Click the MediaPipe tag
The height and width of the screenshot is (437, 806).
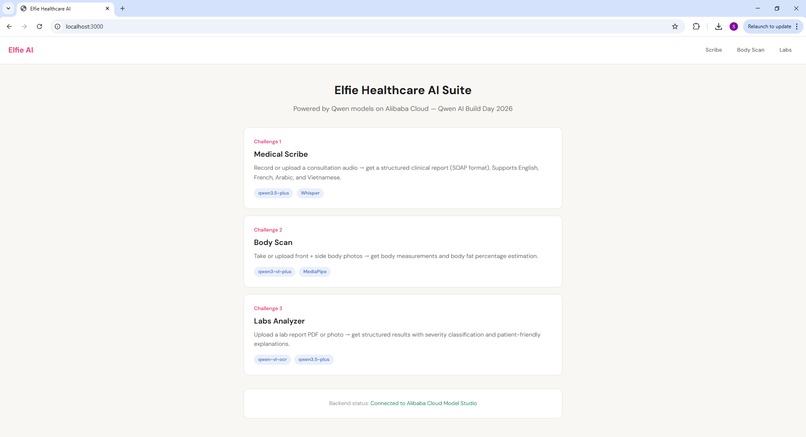point(315,271)
